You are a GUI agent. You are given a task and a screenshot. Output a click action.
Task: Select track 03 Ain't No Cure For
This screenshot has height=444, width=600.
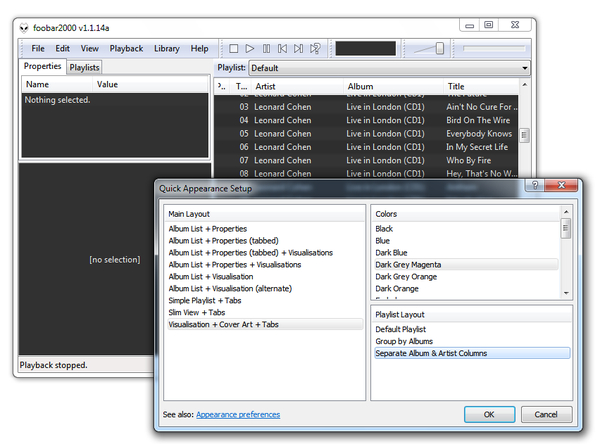[366, 107]
